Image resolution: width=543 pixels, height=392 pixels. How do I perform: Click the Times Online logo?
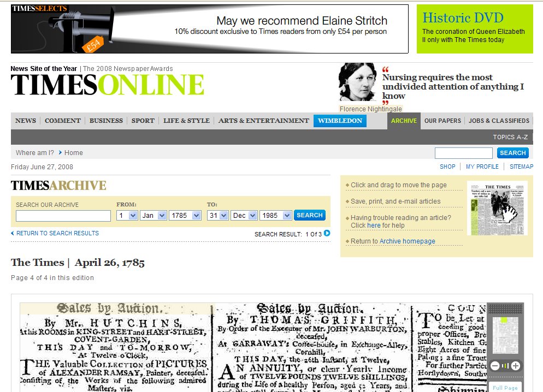tap(107, 85)
